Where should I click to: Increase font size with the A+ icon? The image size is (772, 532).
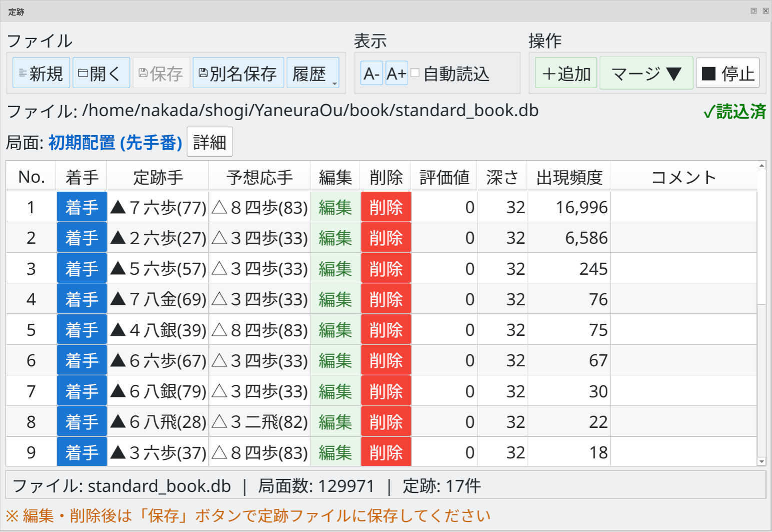tap(396, 74)
